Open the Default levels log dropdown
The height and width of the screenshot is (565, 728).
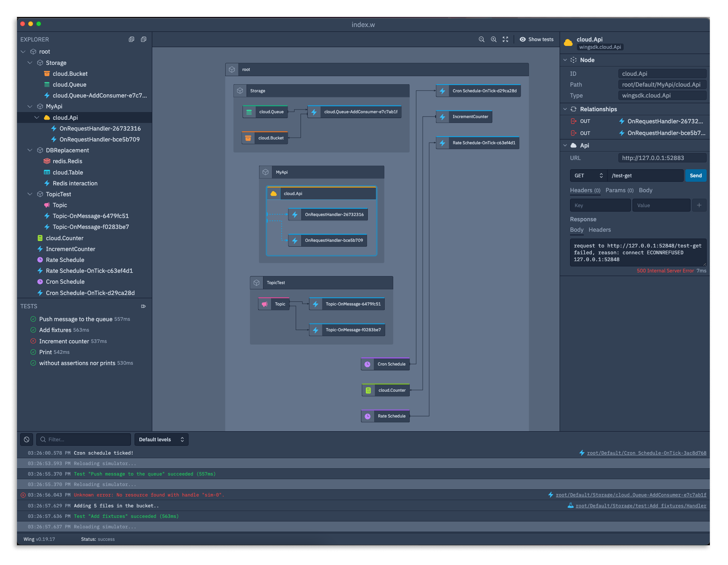click(x=161, y=439)
